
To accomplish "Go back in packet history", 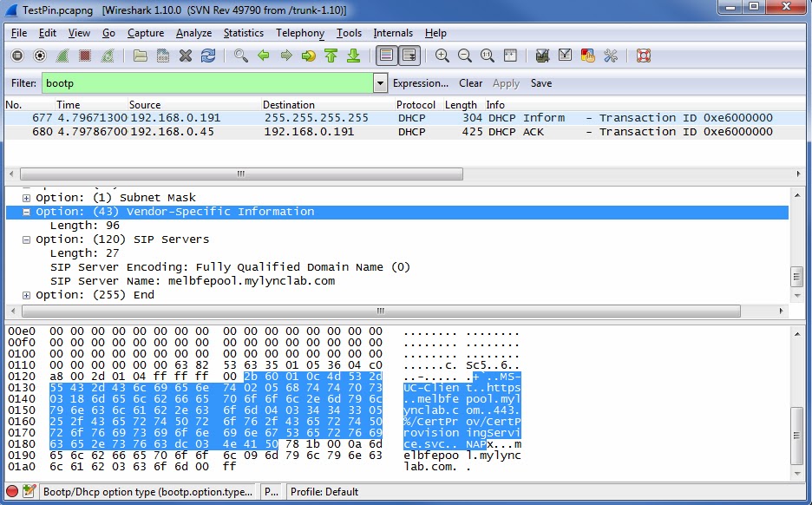I will tap(264, 56).
